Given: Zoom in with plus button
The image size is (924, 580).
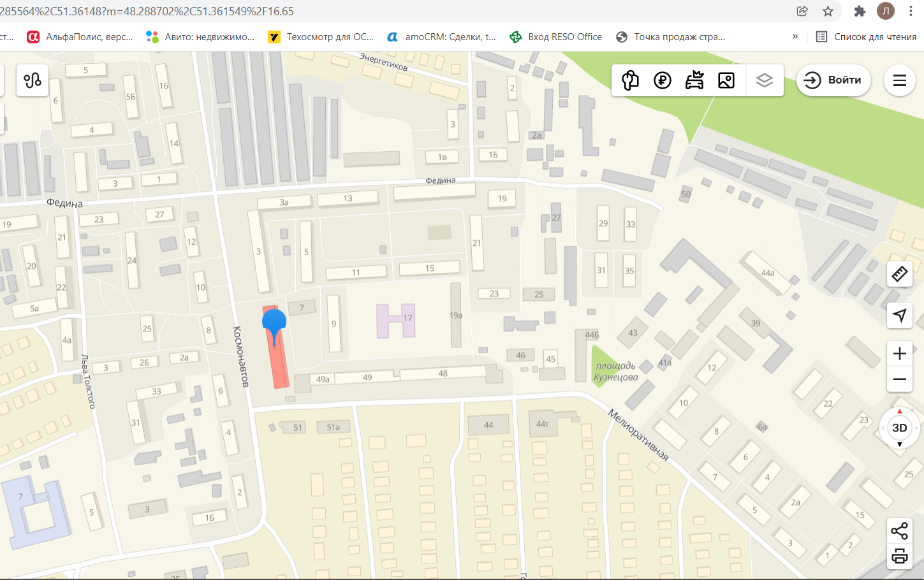Looking at the screenshot, I should coord(900,354).
